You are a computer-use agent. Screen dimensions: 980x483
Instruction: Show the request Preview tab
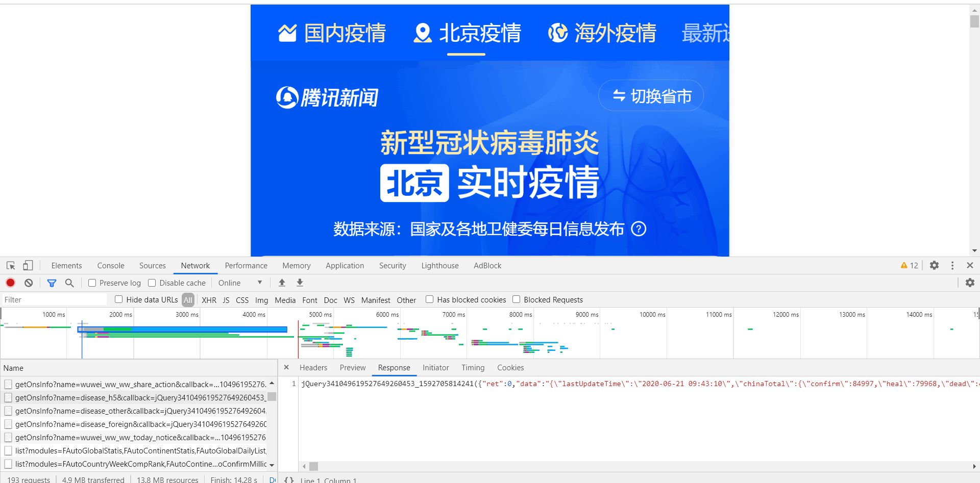[353, 368]
